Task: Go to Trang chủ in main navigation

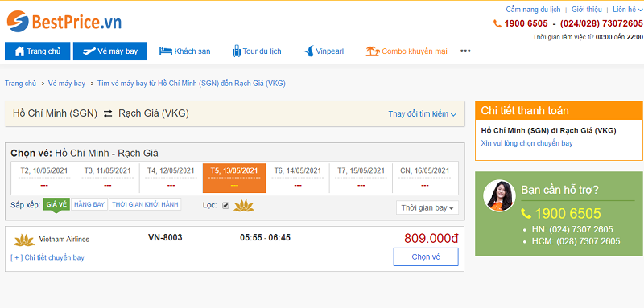Action: click(37, 51)
